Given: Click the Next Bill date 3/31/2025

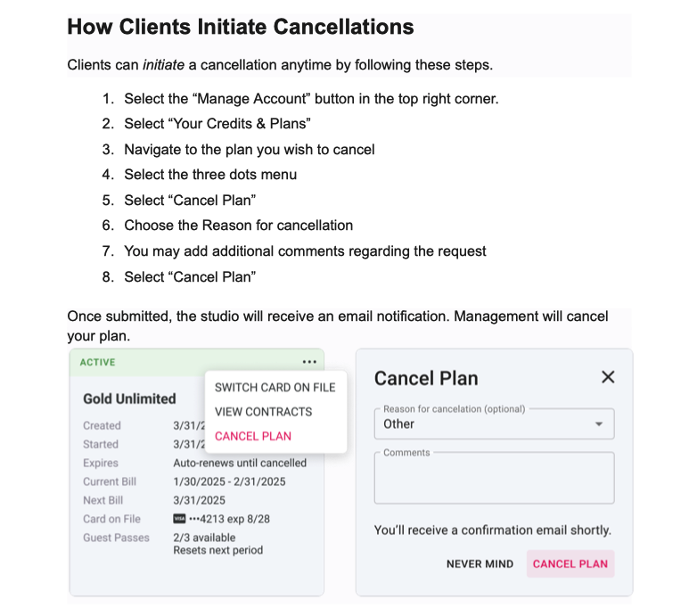Looking at the screenshot, I should click(200, 500).
